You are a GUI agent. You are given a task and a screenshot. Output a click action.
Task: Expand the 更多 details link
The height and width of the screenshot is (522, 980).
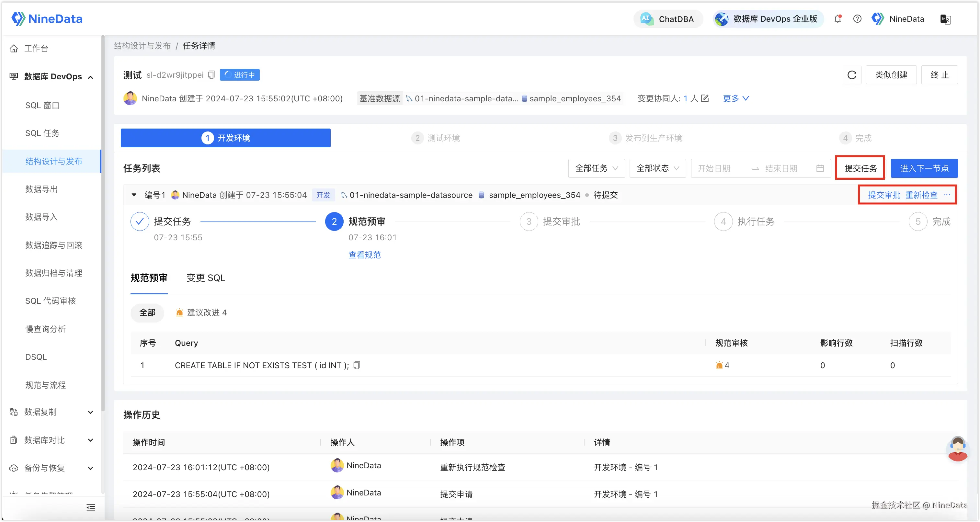click(x=736, y=98)
